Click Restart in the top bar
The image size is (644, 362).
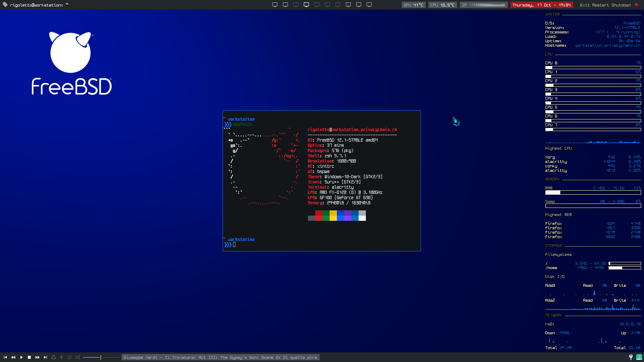(600, 5)
